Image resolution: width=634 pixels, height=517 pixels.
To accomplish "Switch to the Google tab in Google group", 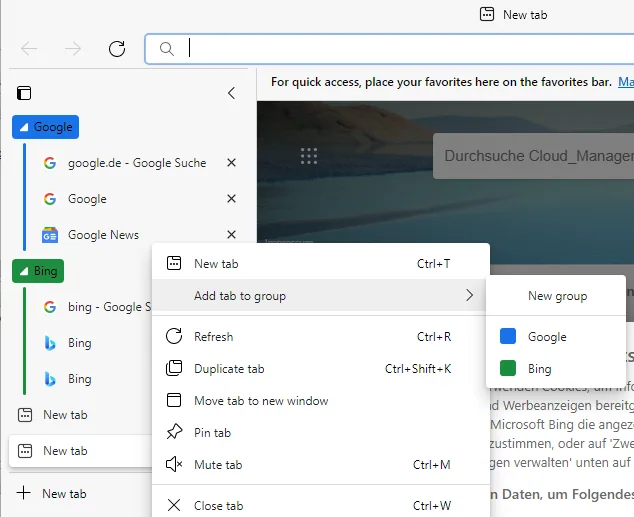I will 136,199.
